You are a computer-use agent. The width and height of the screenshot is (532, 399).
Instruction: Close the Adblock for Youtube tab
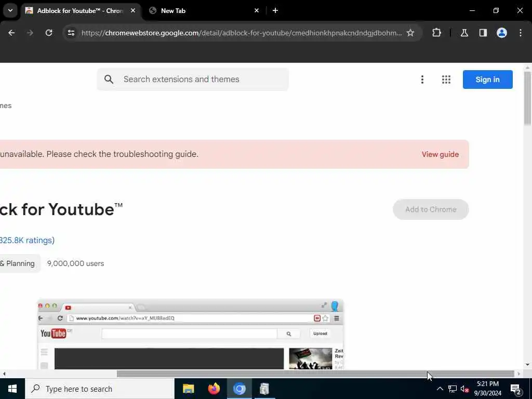pos(133,10)
